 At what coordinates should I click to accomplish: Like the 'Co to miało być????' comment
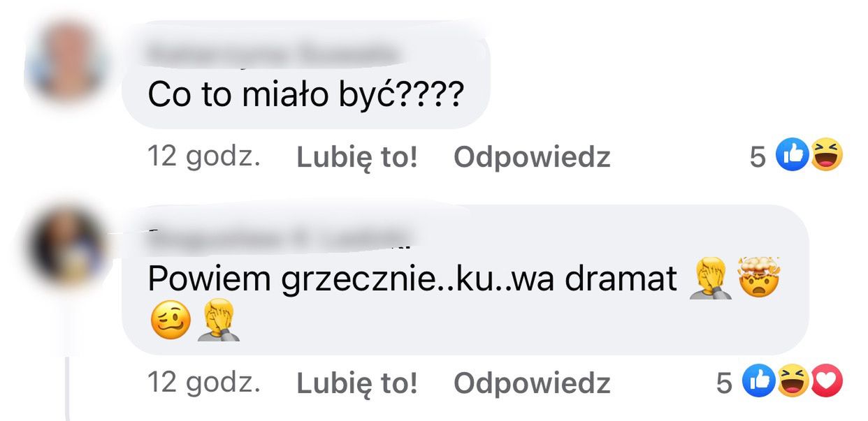point(357,158)
